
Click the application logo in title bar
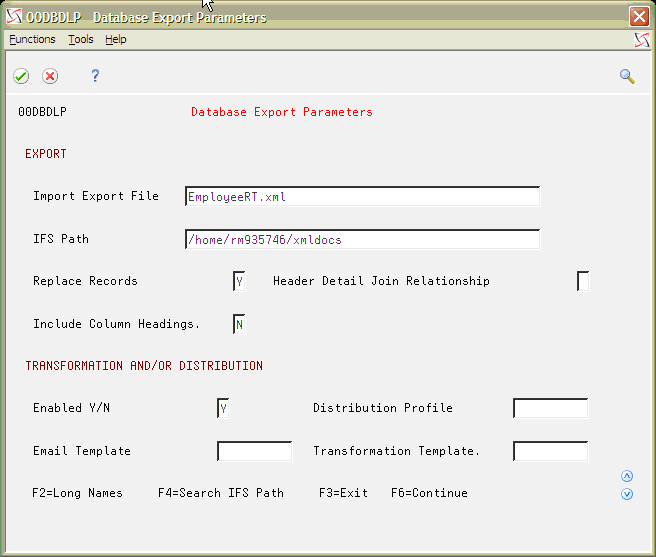click(x=14, y=17)
